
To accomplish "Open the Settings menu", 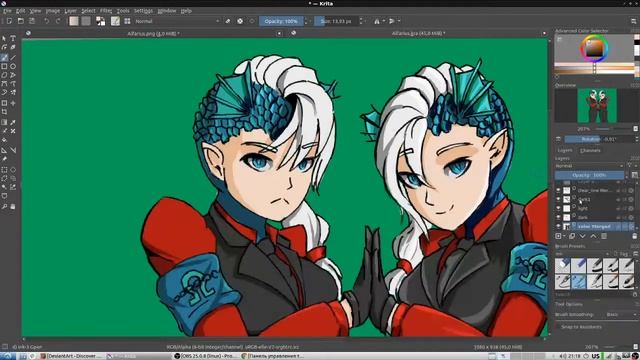I will click(143, 11).
